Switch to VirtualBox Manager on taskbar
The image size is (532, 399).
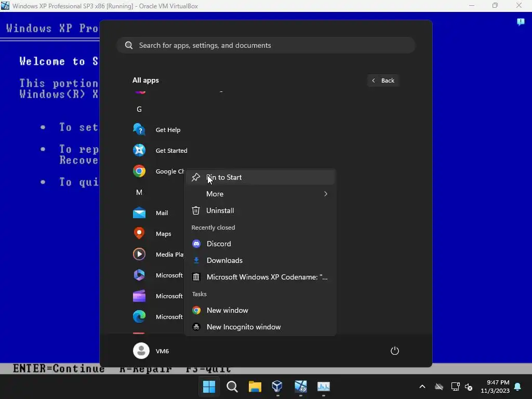pos(277,387)
